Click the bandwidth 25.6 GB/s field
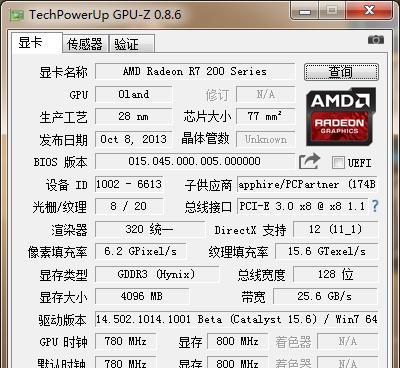This screenshot has height=368, width=400. (x=325, y=296)
